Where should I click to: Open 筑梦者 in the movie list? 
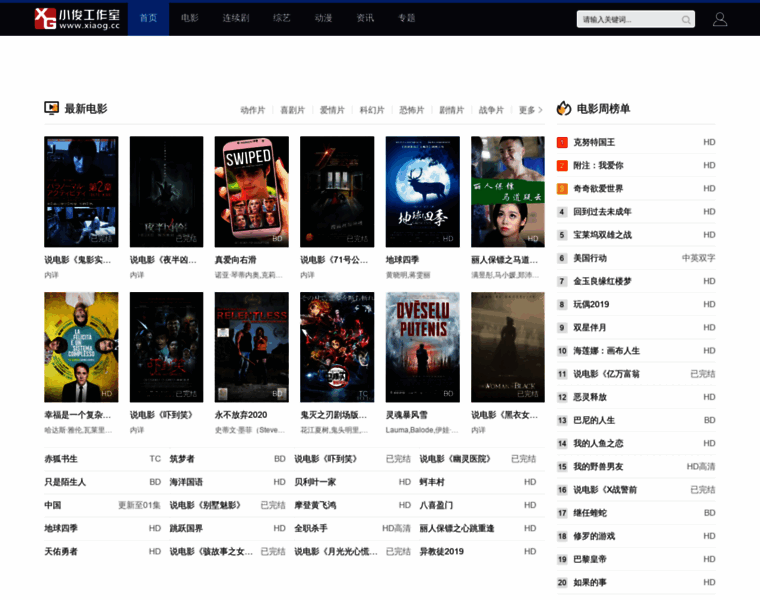point(182,458)
